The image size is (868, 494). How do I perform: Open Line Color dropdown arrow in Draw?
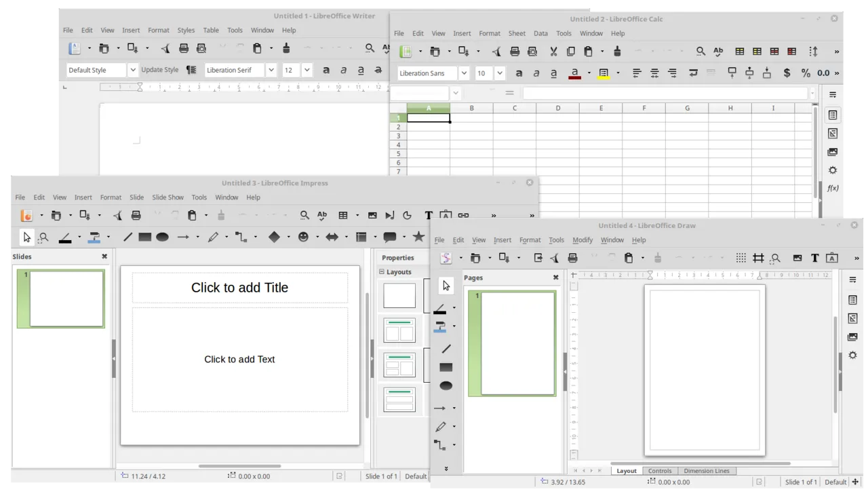tap(454, 308)
